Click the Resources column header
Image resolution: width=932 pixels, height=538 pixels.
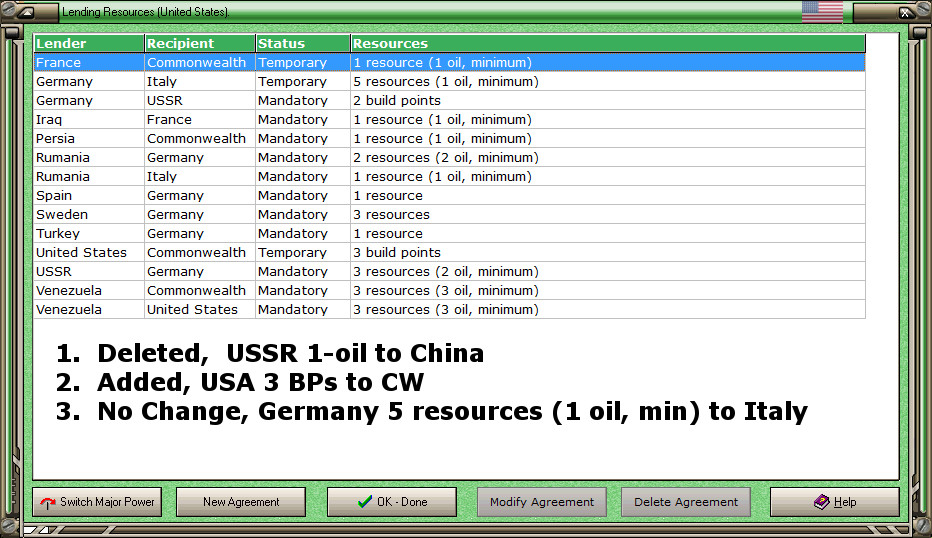pyautogui.click(x=608, y=43)
